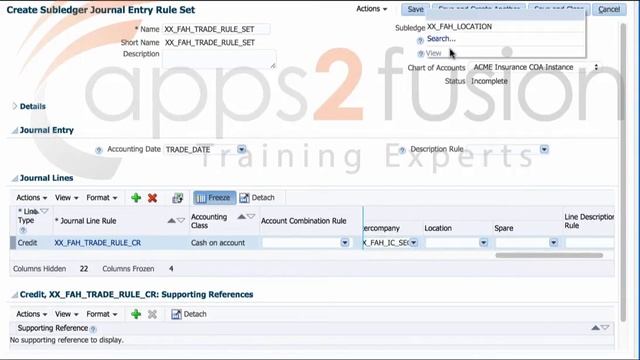The width and height of the screenshot is (640, 360).
Task: Click help icon under Line Type header
Action: click(x=23, y=231)
